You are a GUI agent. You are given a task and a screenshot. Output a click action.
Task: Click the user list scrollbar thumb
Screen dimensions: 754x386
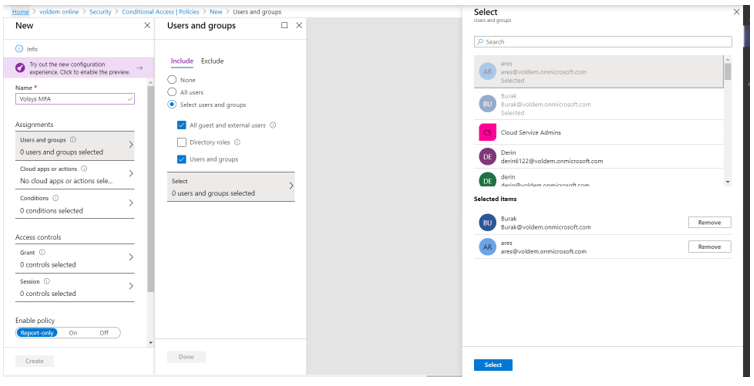pos(728,72)
